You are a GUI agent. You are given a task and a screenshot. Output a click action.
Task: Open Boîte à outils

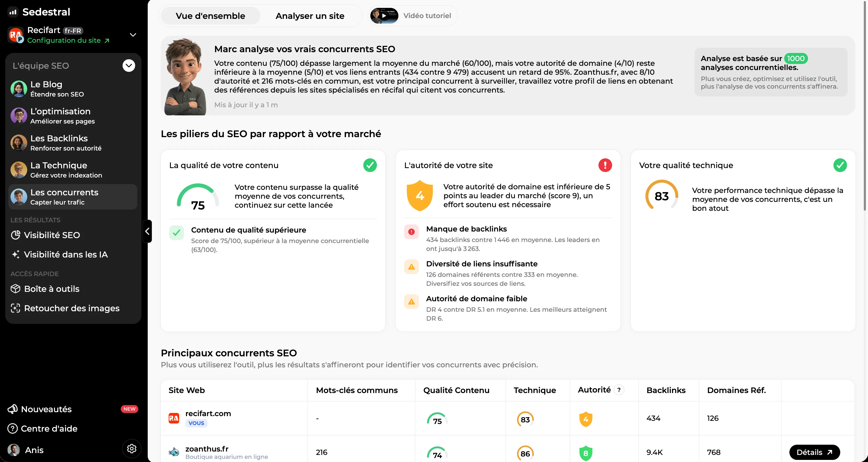(x=73, y=289)
